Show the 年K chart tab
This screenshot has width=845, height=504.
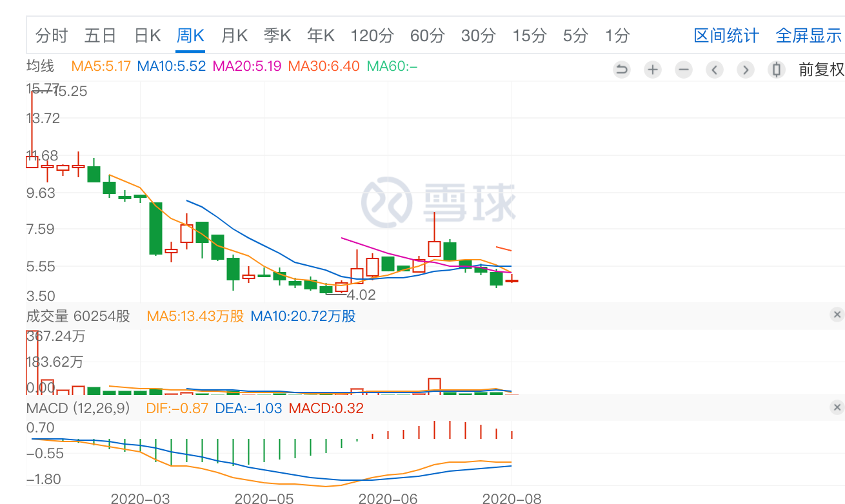(x=321, y=35)
